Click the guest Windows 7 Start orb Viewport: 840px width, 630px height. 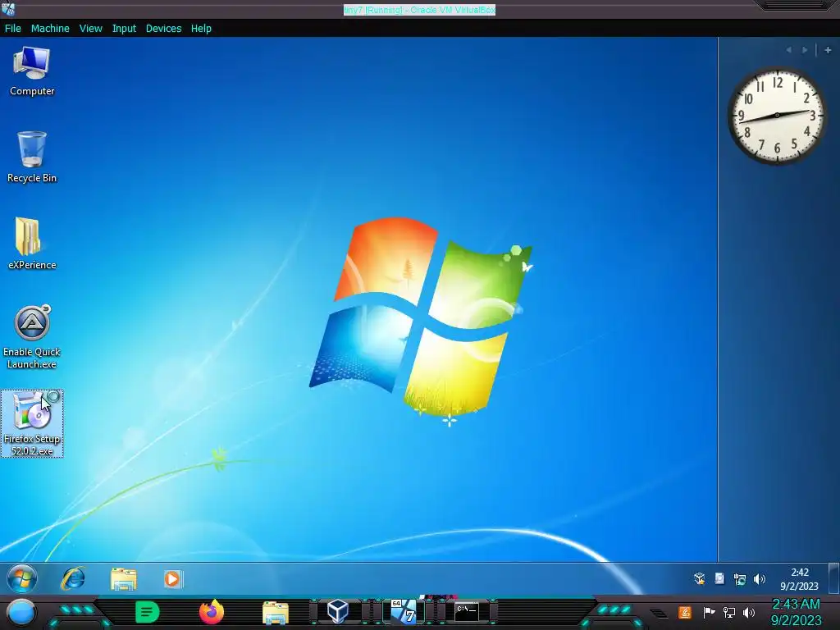(x=22, y=578)
